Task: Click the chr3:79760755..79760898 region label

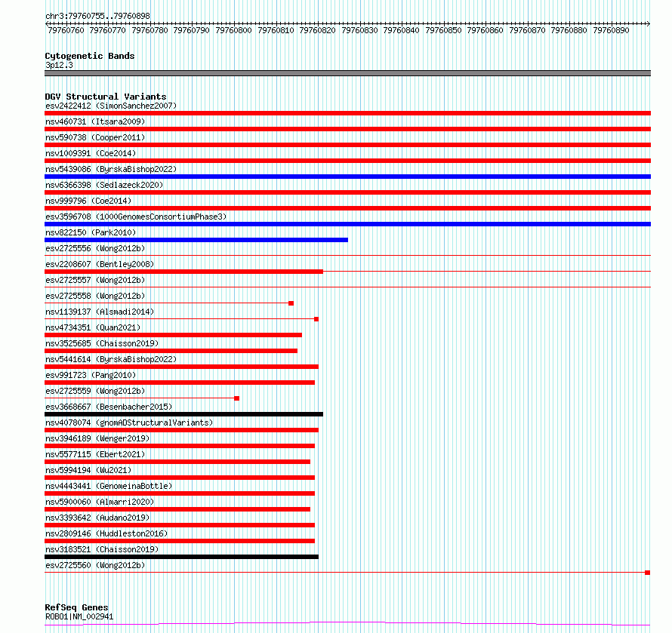Action: [97, 17]
